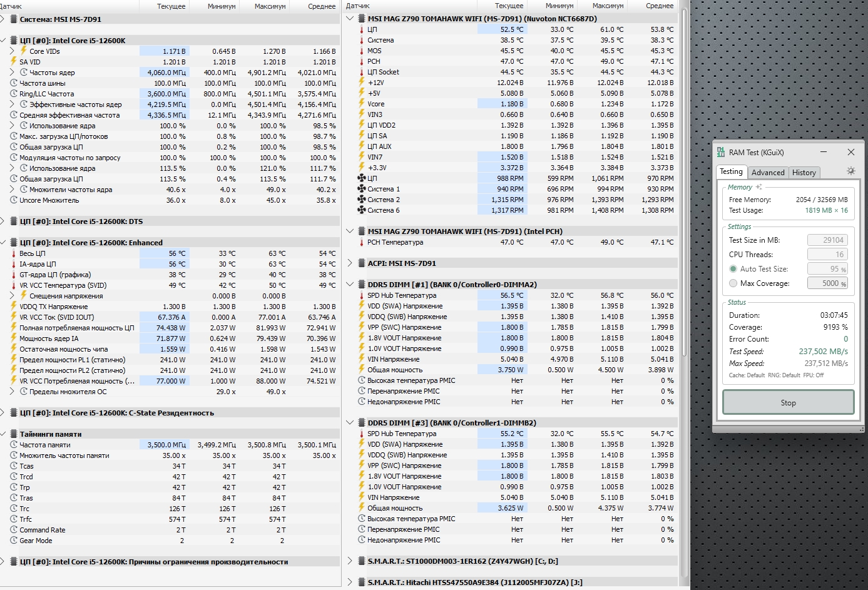Click the fan icon beside Система 1

coord(362,188)
